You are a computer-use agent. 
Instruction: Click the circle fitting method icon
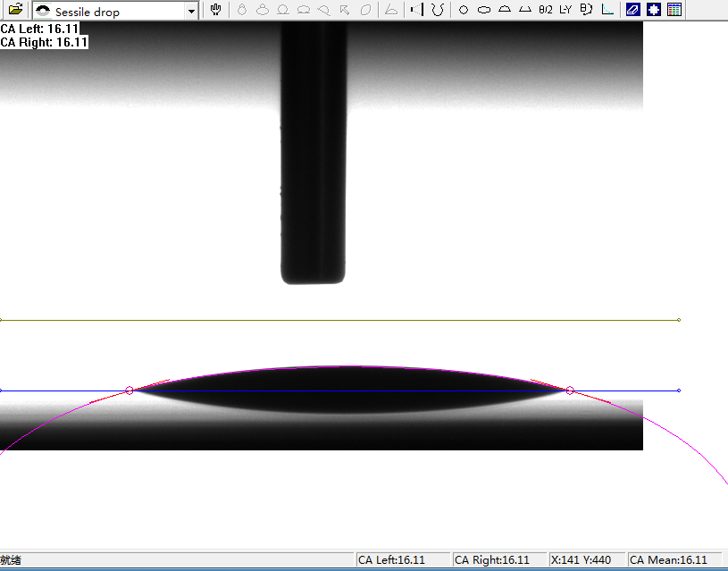[463, 10]
